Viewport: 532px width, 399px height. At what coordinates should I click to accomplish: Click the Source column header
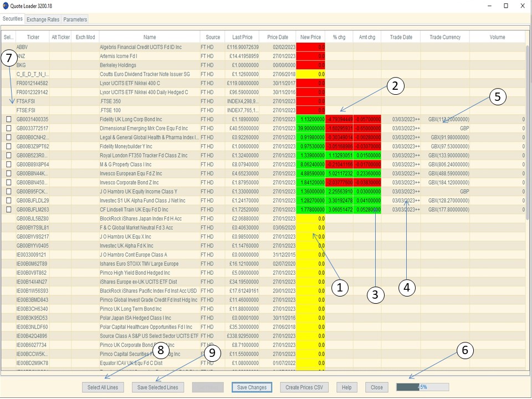pyautogui.click(x=213, y=37)
